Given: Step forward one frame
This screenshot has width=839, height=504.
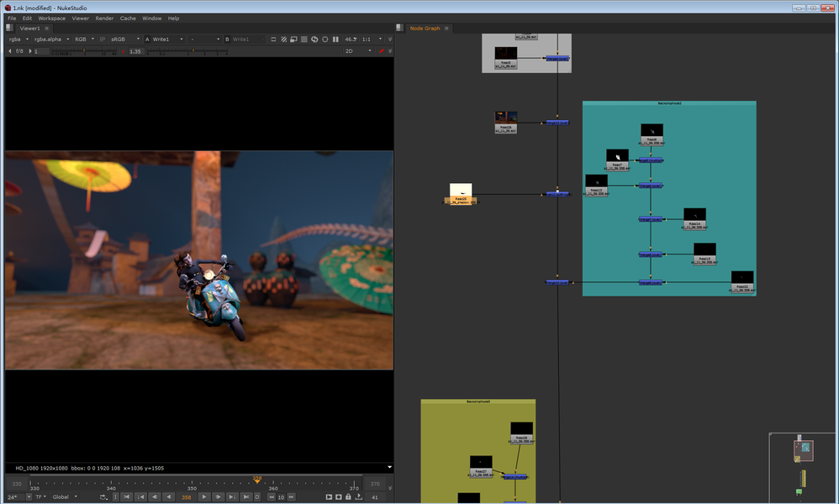Looking at the screenshot, I should pyautogui.click(x=218, y=497).
